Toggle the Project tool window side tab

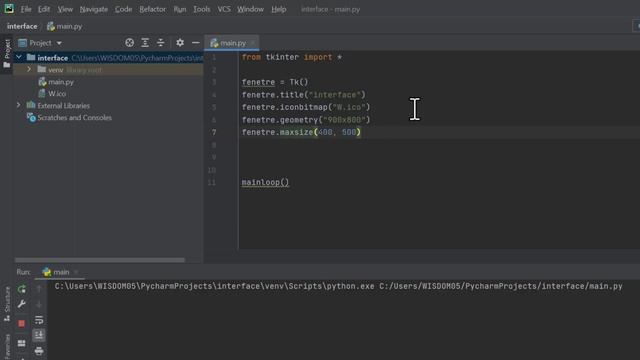pyautogui.click(x=7, y=53)
